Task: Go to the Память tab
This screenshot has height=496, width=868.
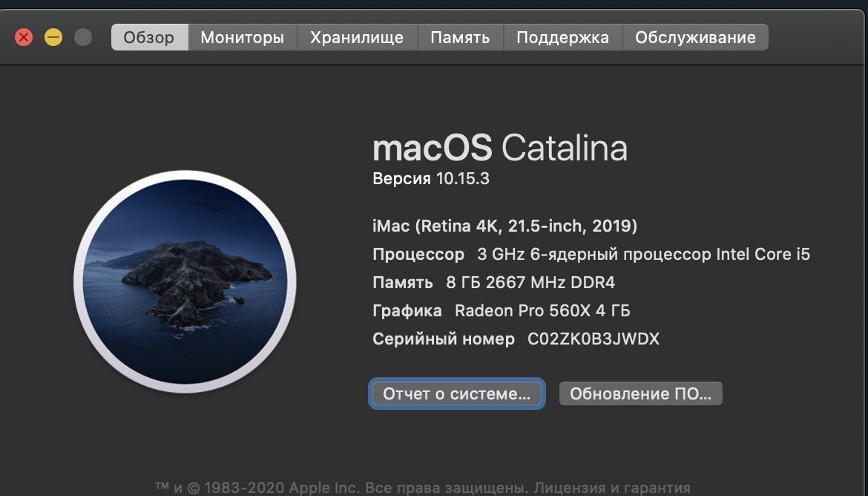Action: 460,37
